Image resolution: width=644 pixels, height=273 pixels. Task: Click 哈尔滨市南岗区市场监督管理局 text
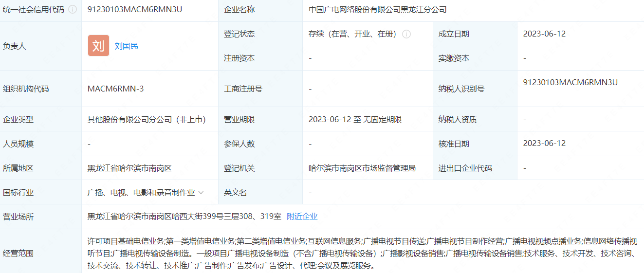coord(362,168)
